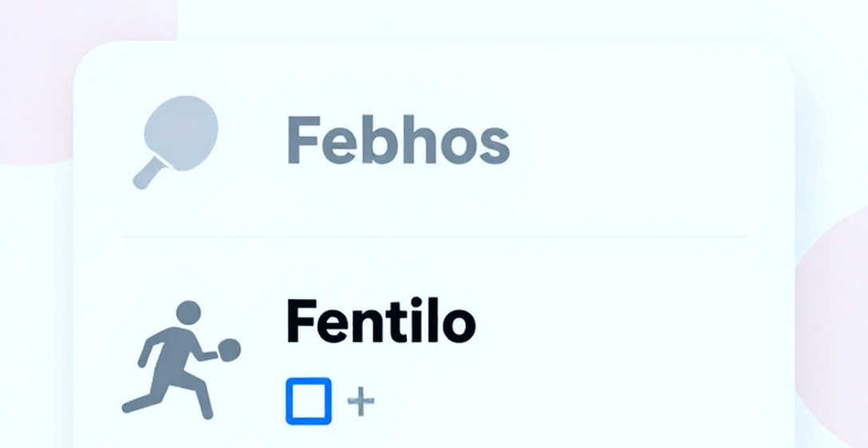Click the round head of the paddle icon
This screenshot has height=448, width=868.
(182, 132)
